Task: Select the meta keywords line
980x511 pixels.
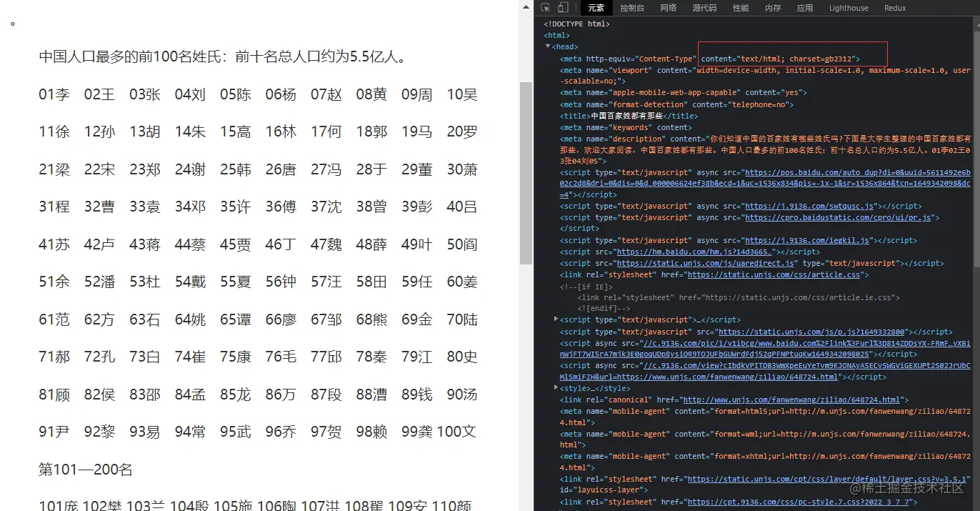Action: pyautogui.click(x=626, y=126)
